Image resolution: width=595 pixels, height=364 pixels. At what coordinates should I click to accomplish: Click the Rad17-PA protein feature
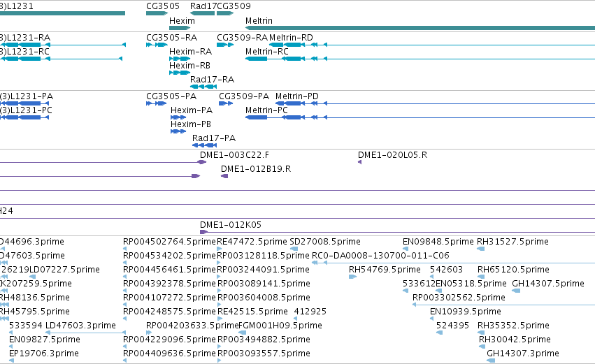tap(205, 145)
